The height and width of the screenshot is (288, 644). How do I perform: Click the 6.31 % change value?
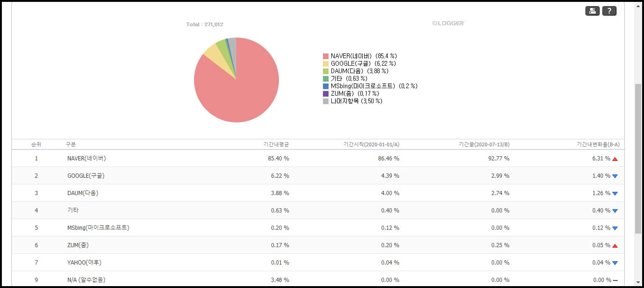point(601,159)
